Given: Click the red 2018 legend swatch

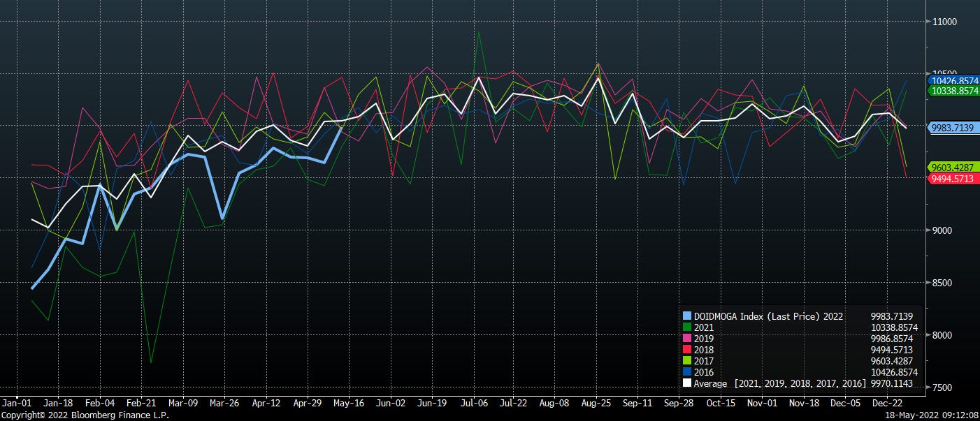Looking at the screenshot, I should 687,350.
